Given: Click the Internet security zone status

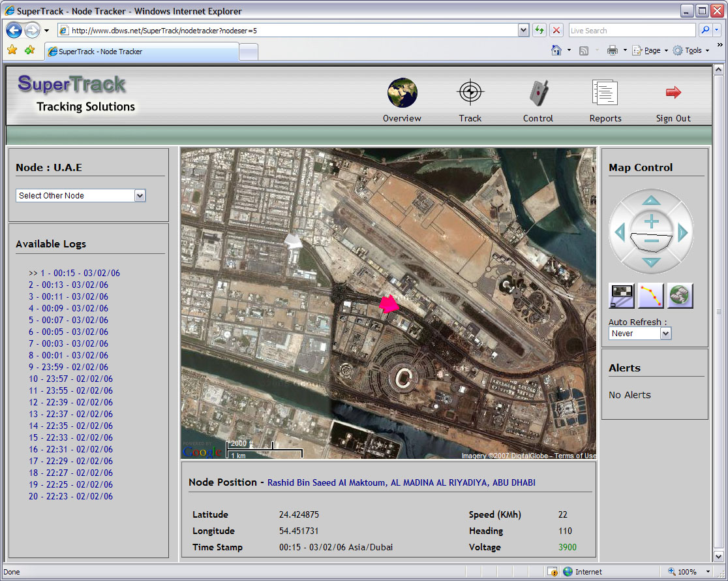Looking at the screenshot, I should coord(583,572).
